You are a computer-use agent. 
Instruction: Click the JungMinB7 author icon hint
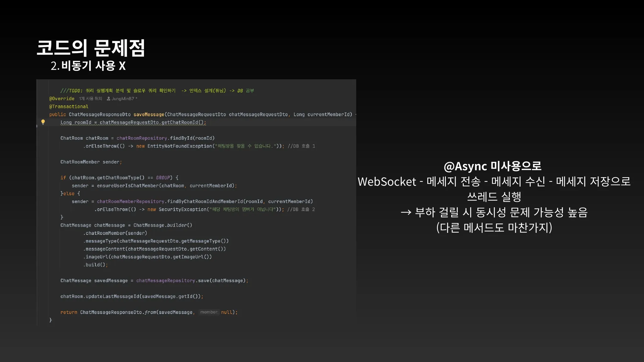click(x=108, y=99)
